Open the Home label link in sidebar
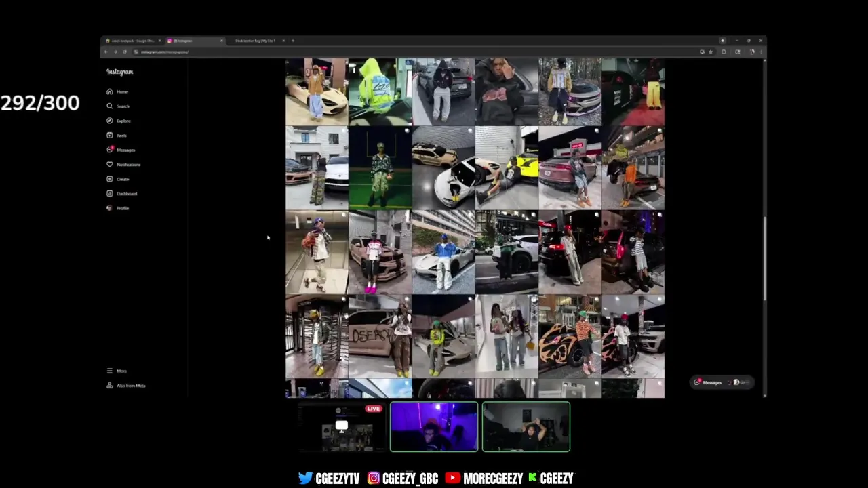The height and width of the screenshot is (488, 868). pos(122,91)
